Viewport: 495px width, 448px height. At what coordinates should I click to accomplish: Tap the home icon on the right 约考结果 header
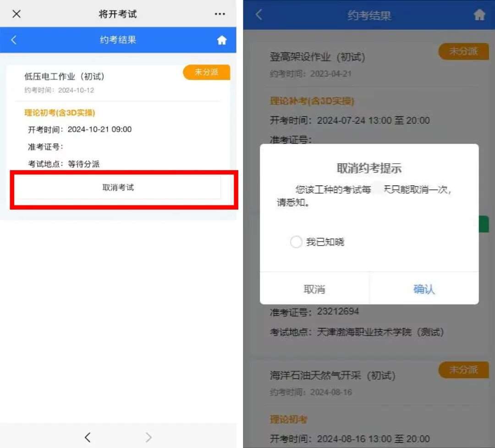[479, 15]
